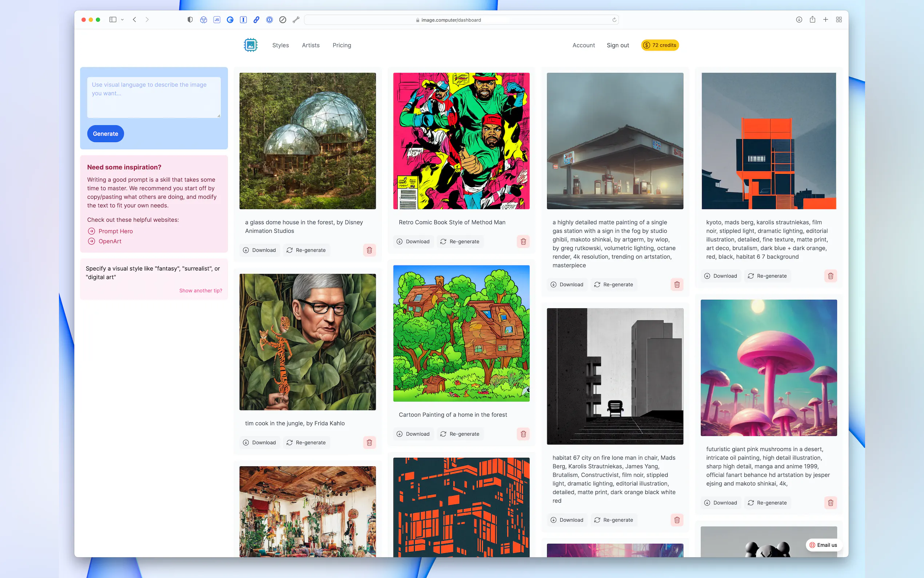Go to the Artists page
Viewport: 924px width, 578px height.
tap(311, 45)
